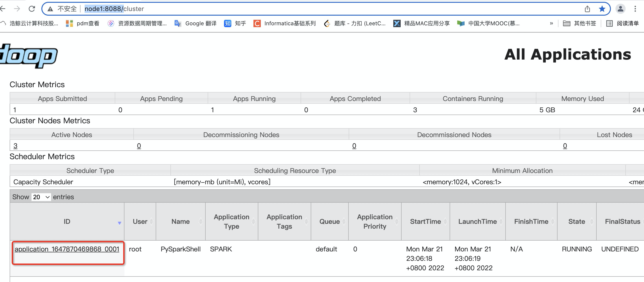Open the 知乎 bookmark

pos(235,23)
